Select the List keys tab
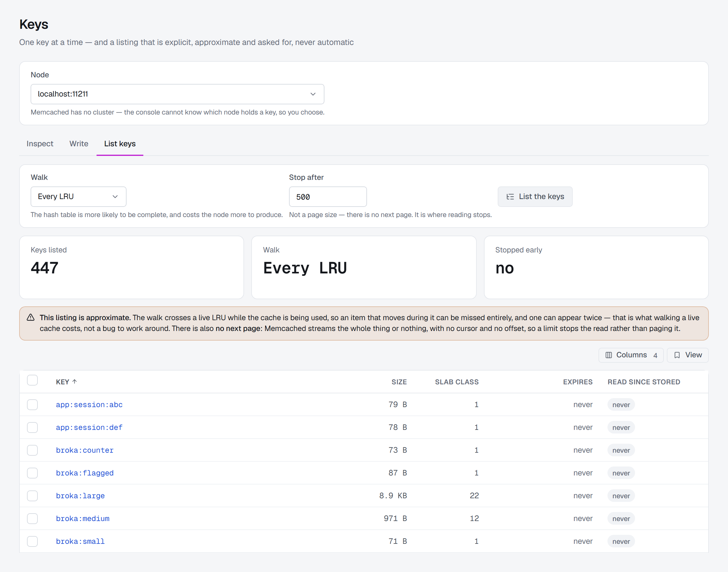The image size is (728, 572). click(120, 144)
